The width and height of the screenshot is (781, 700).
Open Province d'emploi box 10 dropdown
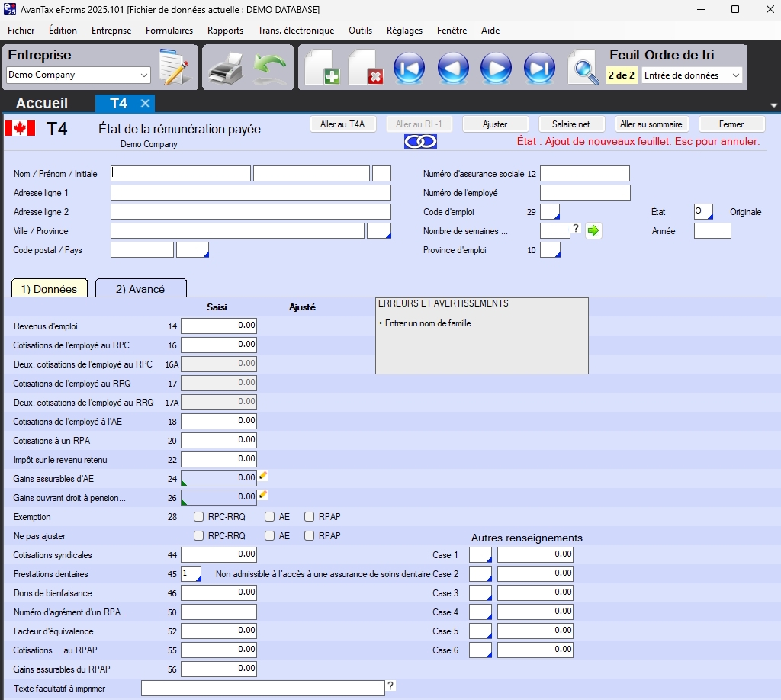coord(551,250)
